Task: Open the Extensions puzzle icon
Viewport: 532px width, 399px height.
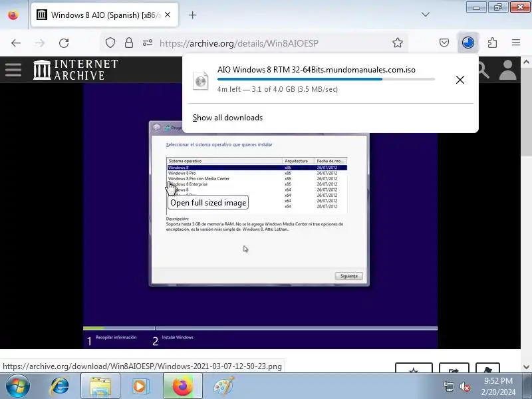Action: (492, 43)
